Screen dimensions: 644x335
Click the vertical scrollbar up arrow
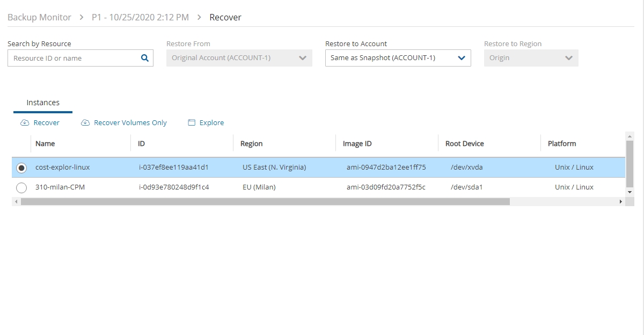630,136
